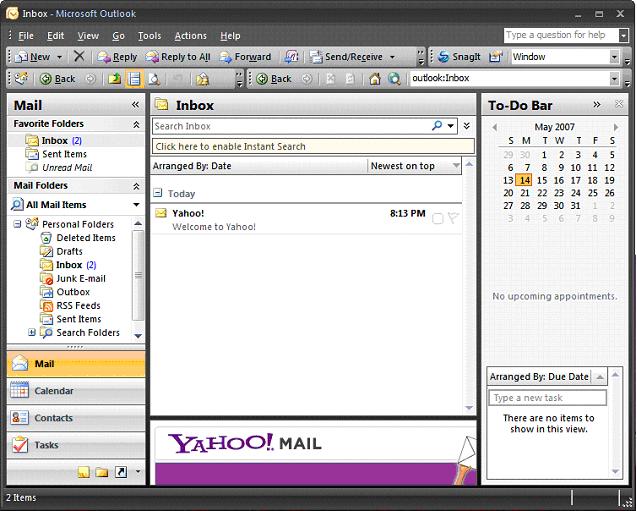Switch to Calendar pane
This screenshot has height=511, width=637.
pyautogui.click(x=76, y=391)
